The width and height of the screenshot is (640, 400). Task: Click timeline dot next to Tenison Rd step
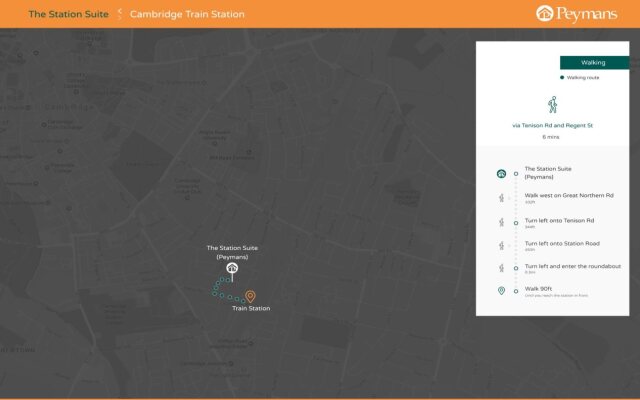point(516,223)
